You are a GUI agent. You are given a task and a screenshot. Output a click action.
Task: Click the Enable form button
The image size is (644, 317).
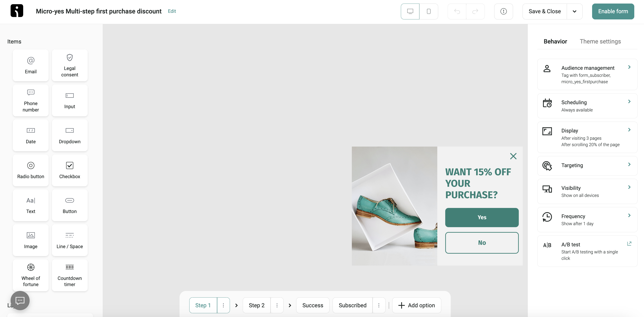[x=613, y=11]
